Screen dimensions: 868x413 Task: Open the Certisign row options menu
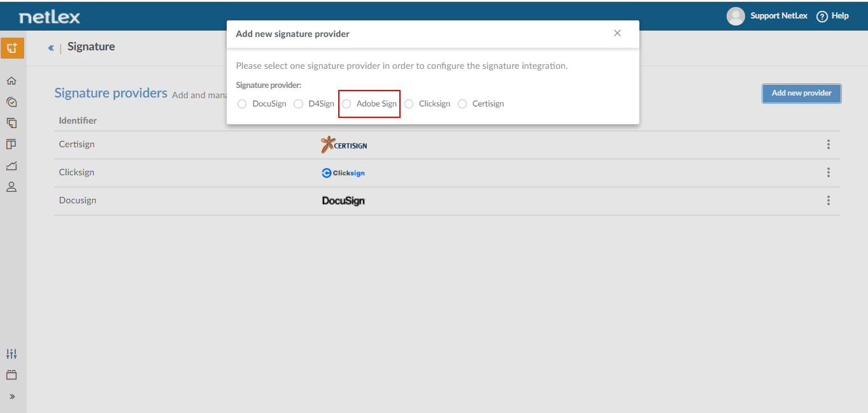coord(829,145)
